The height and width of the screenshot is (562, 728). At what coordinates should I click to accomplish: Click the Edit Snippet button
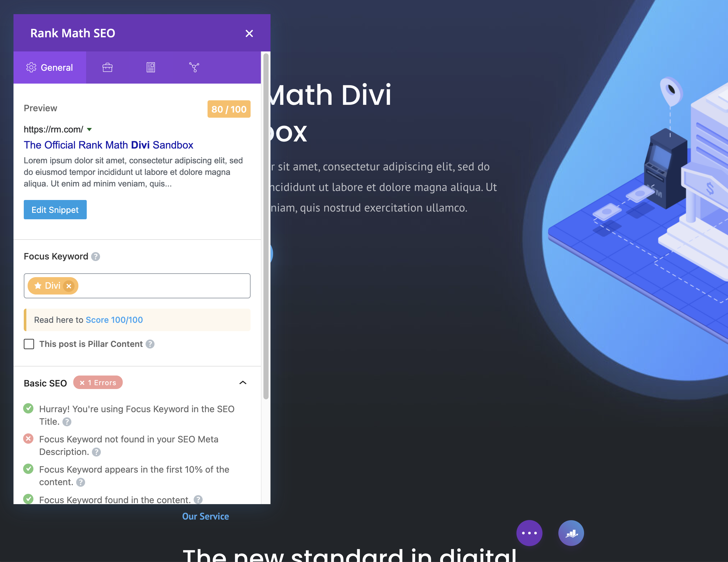click(x=55, y=210)
